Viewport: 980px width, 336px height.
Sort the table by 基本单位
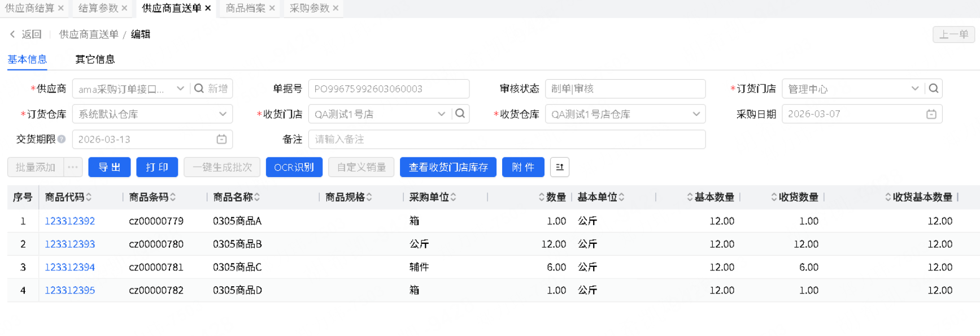coord(621,197)
